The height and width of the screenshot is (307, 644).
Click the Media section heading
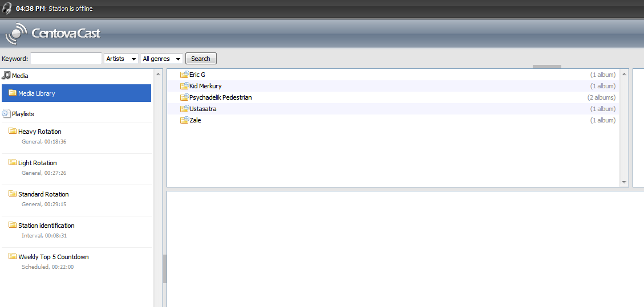point(20,76)
